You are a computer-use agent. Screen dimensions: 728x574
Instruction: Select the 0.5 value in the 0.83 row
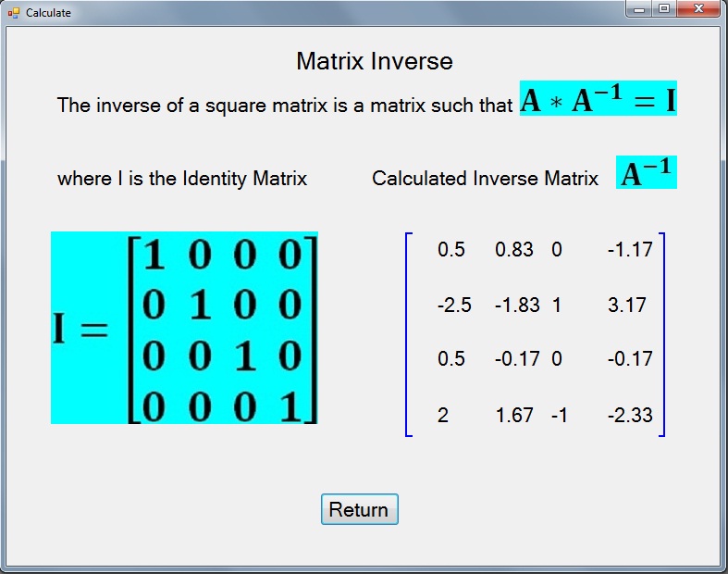[450, 250]
